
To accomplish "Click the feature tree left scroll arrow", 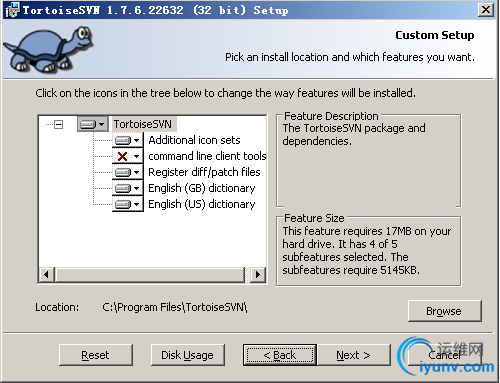I will coord(47,275).
